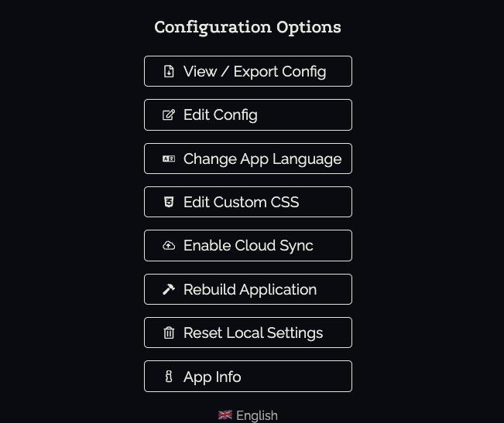
Task: Click the UK flag icon
Action: pos(225,415)
